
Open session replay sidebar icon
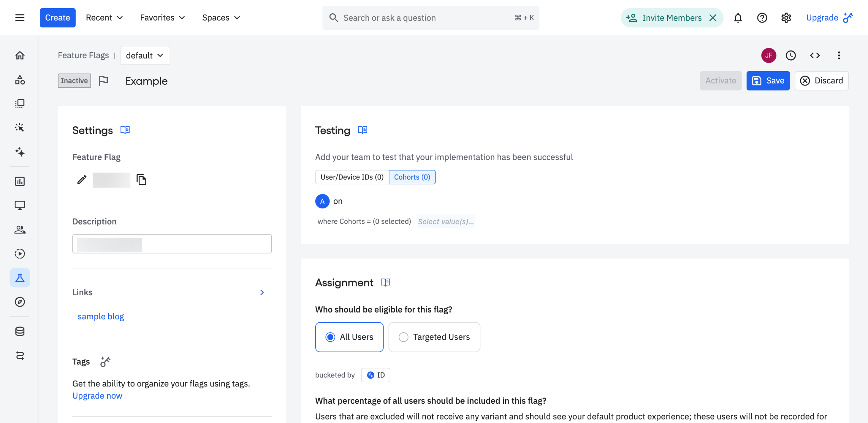pos(20,254)
